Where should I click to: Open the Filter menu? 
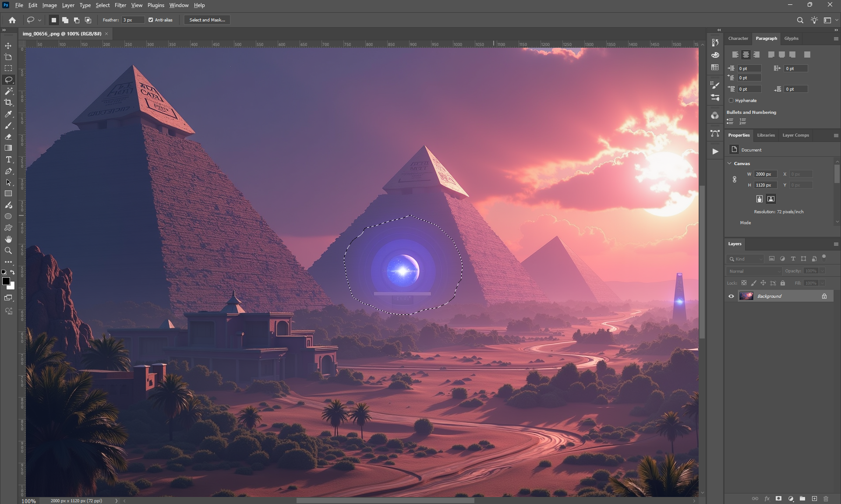[120, 5]
